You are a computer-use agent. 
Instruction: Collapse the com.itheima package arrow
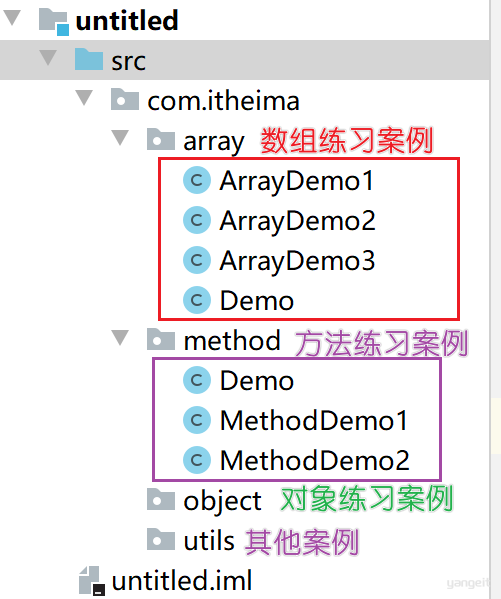[x=84, y=98]
